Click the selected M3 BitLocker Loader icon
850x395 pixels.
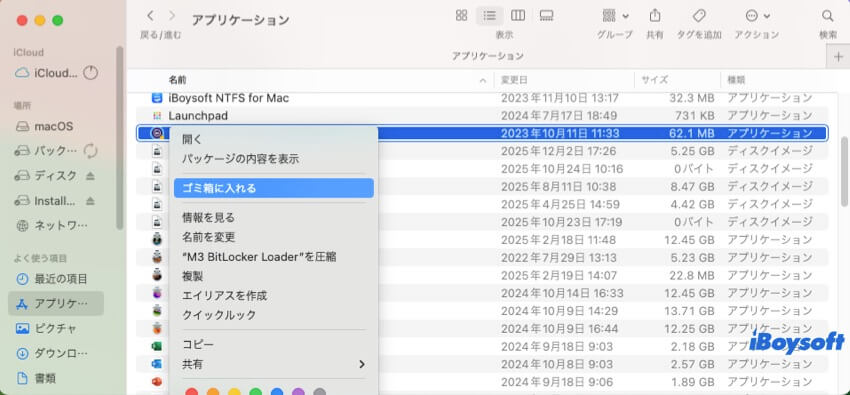(157, 133)
